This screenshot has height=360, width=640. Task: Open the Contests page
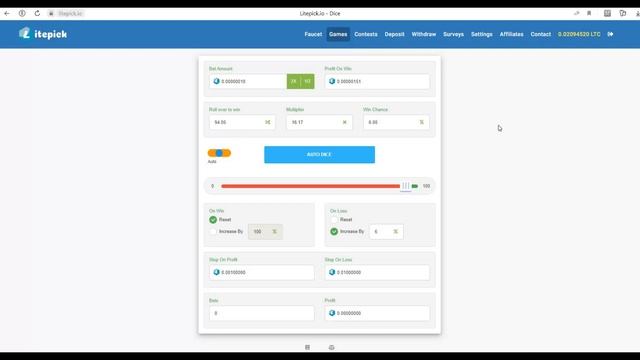pyautogui.click(x=366, y=34)
